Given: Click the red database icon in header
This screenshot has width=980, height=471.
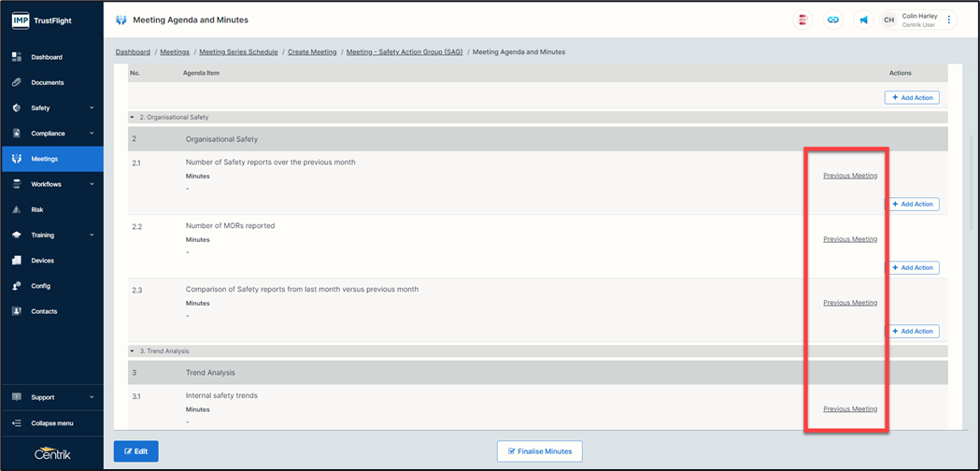Looking at the screenshot, I should tap(802, 20).
